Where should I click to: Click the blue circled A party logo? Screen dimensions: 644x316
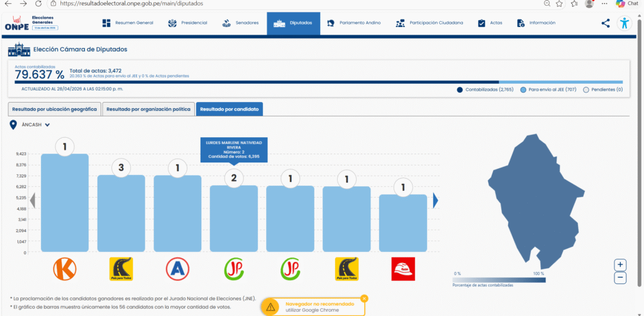click(x=177, y=269)
